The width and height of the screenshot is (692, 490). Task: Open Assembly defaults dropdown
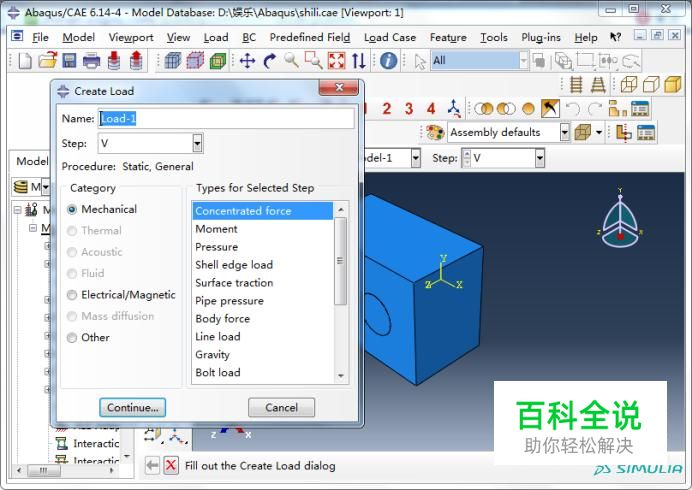tap(564, 132)
